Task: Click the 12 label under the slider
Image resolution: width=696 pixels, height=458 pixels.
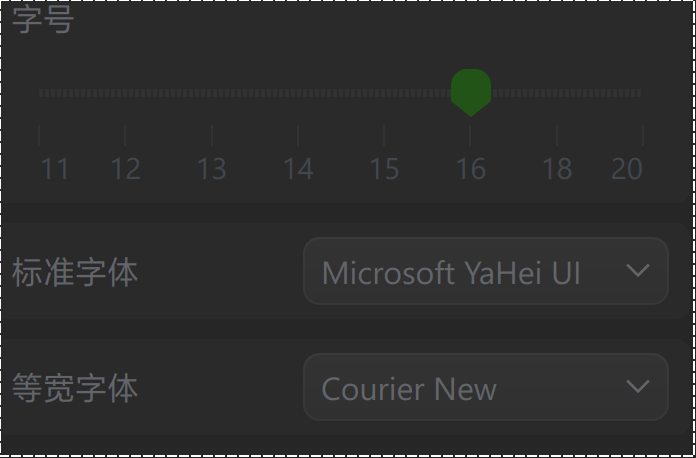Action: pyautogui.click(x=125, y=168)
